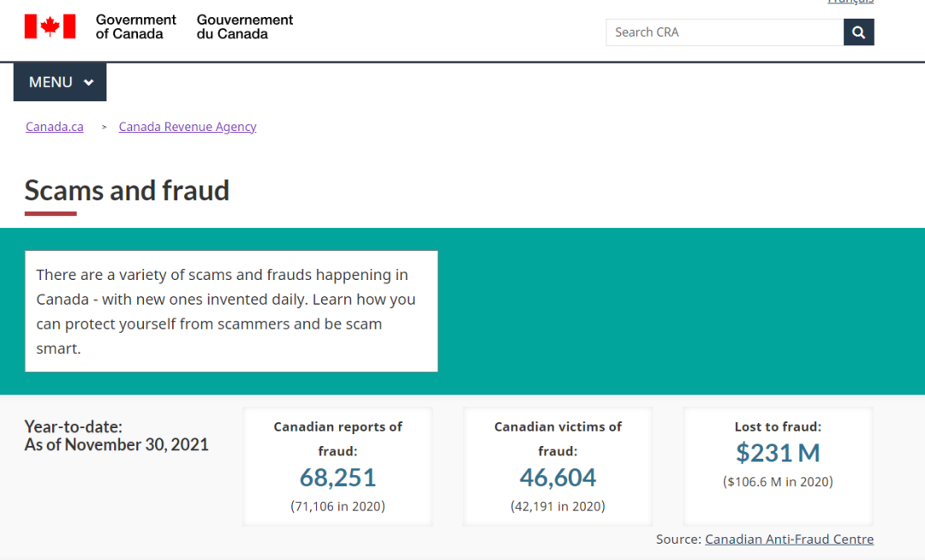Click the 46,604 victims number
This screenshot has width=925, height=560.
558,477
